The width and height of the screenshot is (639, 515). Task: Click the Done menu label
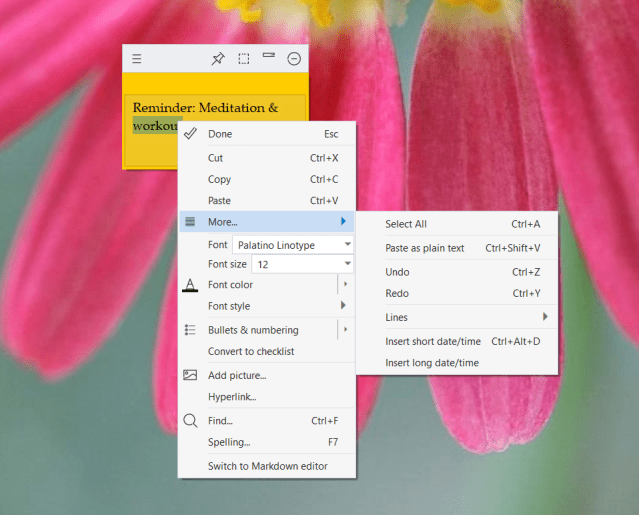pyautogui.click(x=220, y=134)
